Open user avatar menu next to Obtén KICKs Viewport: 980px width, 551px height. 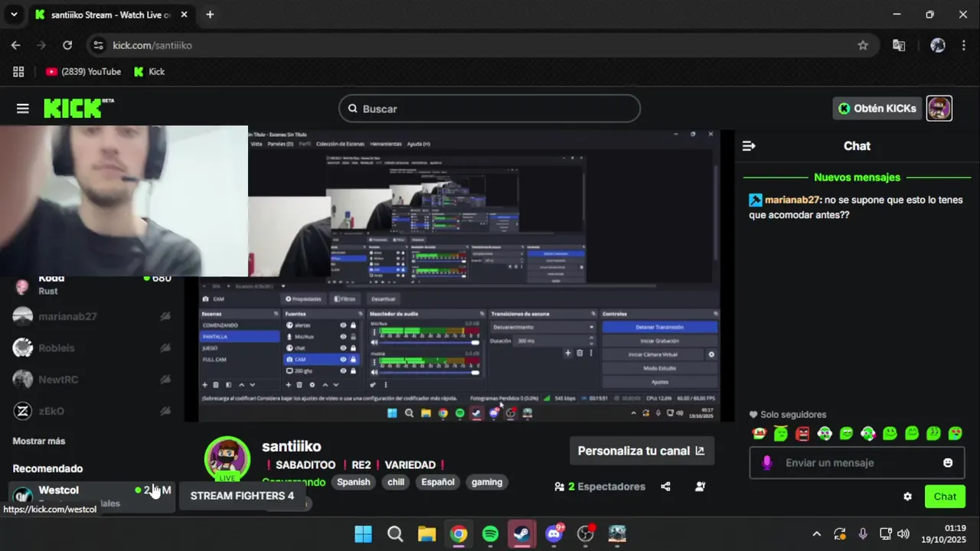[x=939, y=109]
